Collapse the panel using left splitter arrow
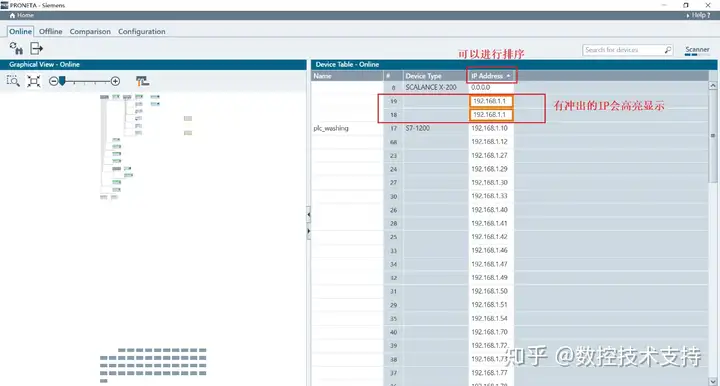The height and width of the screenshot is (386, 720). pyautogui.click(x=309, y=214)
